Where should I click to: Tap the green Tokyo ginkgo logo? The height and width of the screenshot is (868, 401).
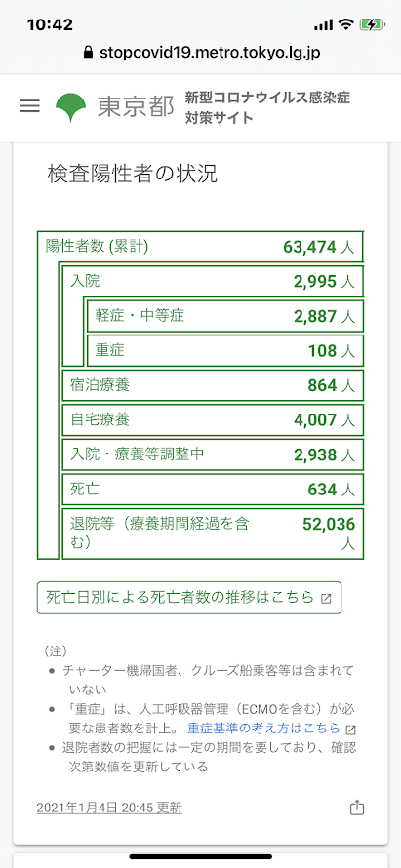[71, 108]
